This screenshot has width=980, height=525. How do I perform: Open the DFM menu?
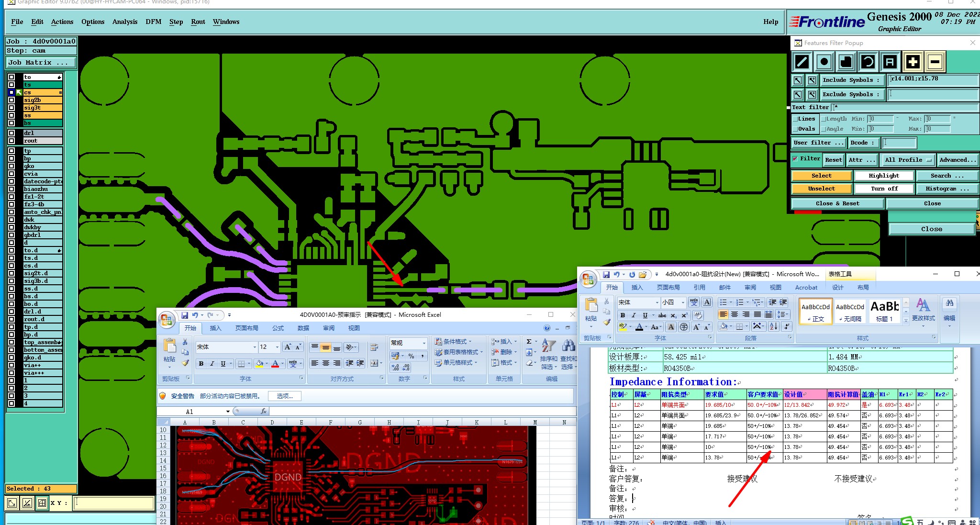pos(153,22)
